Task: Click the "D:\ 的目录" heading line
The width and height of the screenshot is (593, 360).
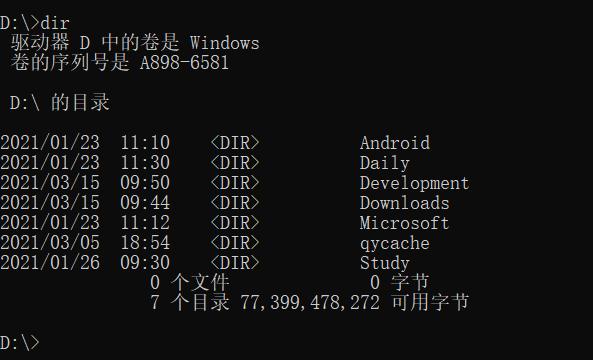Action: point(60,103)
